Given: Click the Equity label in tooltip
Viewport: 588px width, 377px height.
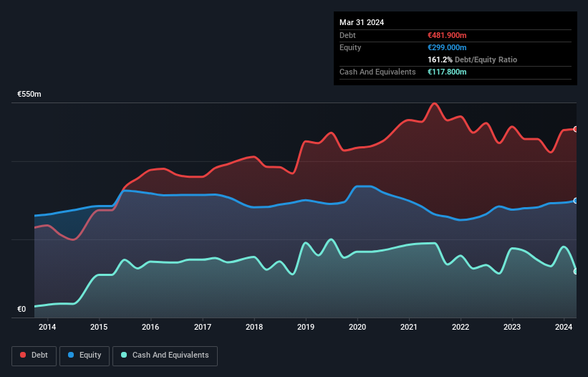Looking at the screenshot, I should 350,47.
